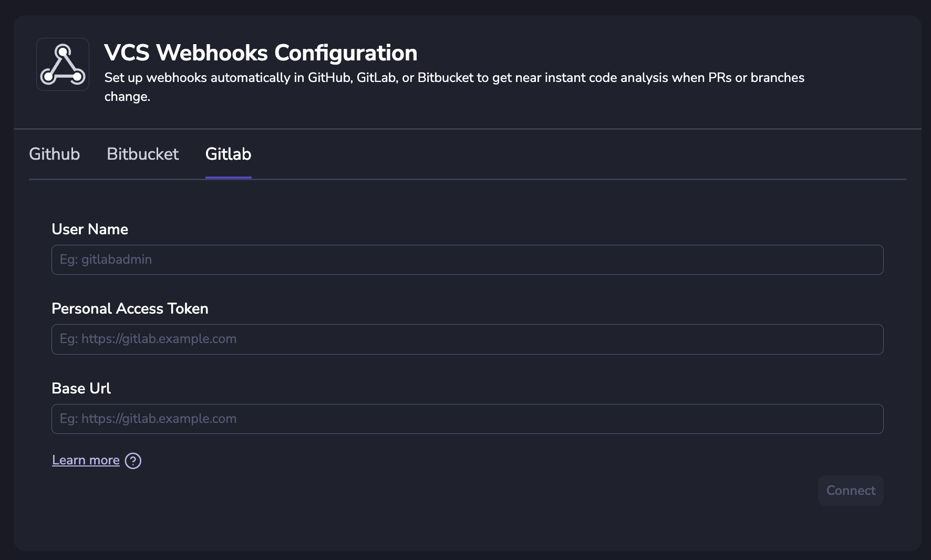Image resolution: width=931 pixels, height=560 pixels.
Task: Switch to the Github tab
Action: point(55,154)
